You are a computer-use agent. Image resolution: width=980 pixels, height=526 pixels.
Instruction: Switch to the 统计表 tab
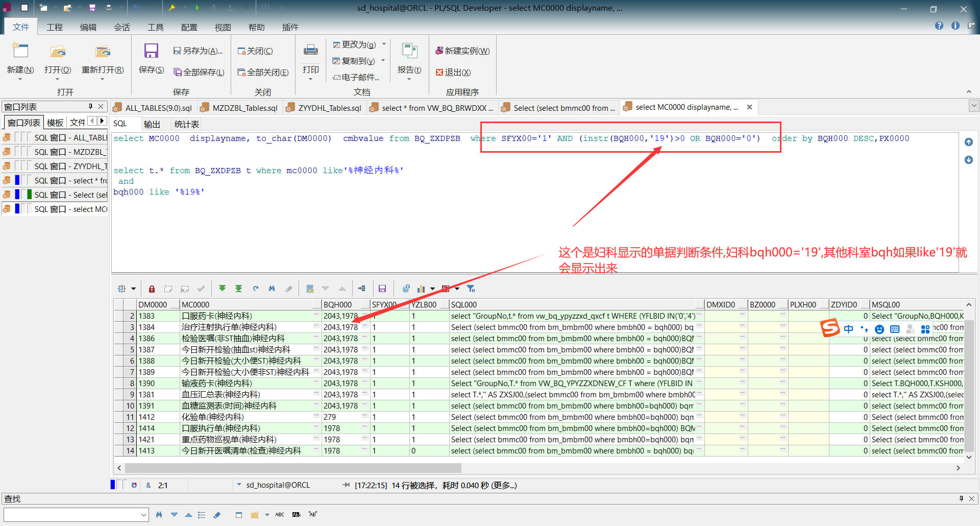[187, 124]
